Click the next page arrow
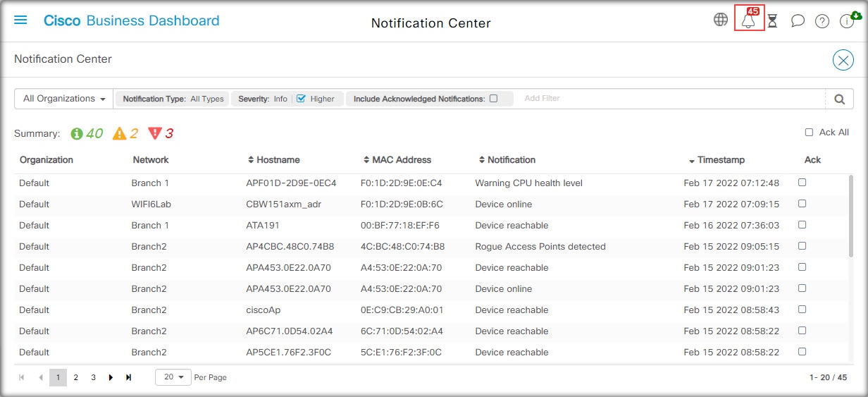The image size is (868, 397). point(111,377)
